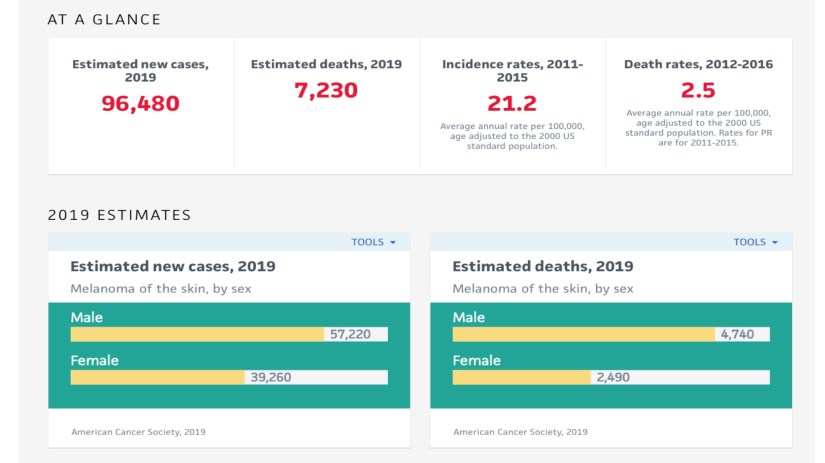Click the "Estimated new cases, 2019" chart title
Image resolution: width=825 pixels, height=463 pixels.
click(173, 267)
